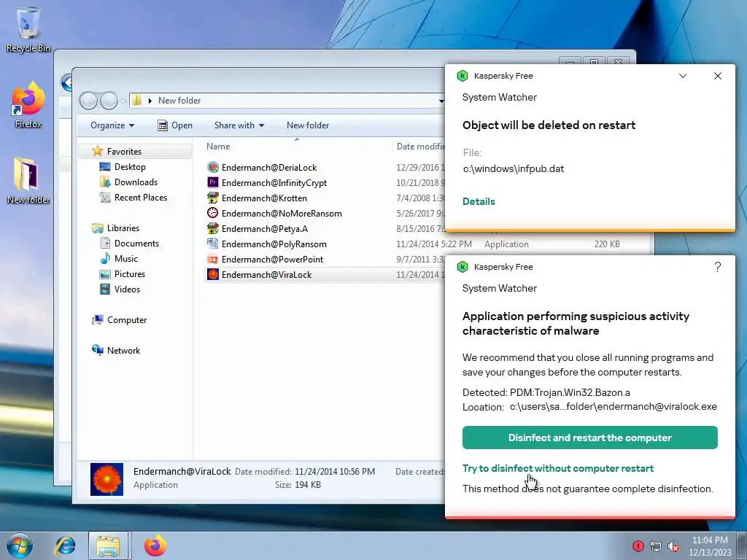The height and width of the screenshot is (560, 747).
Task: Click Try to disinfect without computer restart
Action: tap(558, 468)
